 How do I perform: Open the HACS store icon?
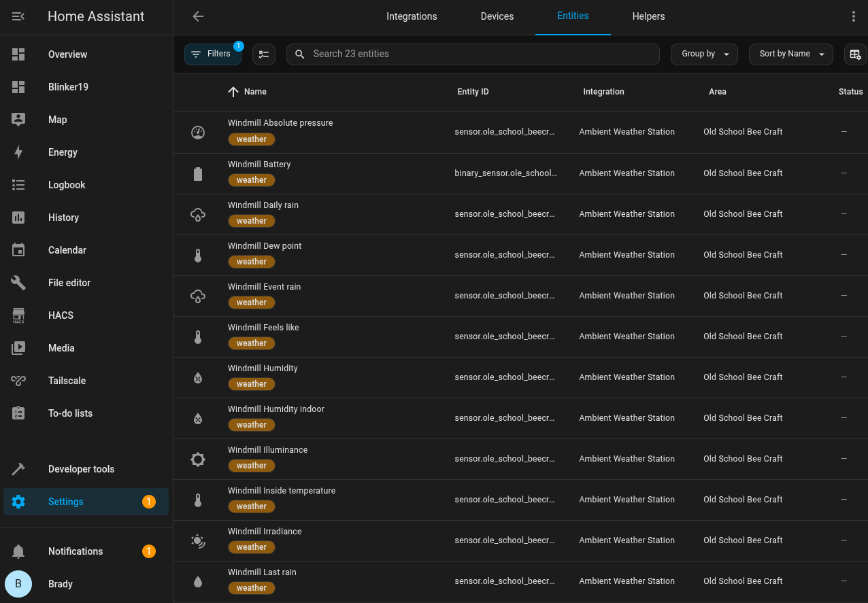point(18,315)
